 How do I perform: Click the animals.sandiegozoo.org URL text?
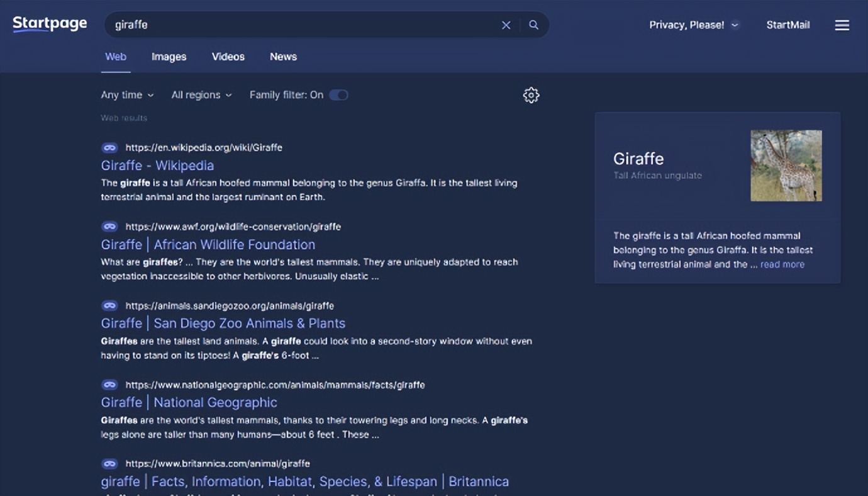230,306
